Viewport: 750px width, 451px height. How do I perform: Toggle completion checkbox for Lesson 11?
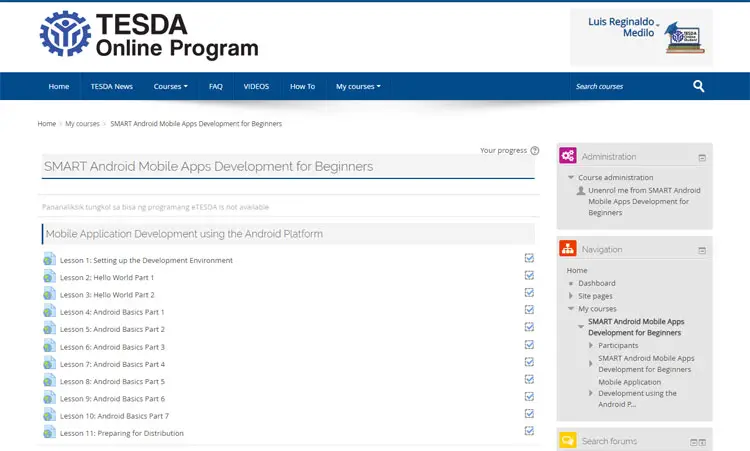coord(529,431)
